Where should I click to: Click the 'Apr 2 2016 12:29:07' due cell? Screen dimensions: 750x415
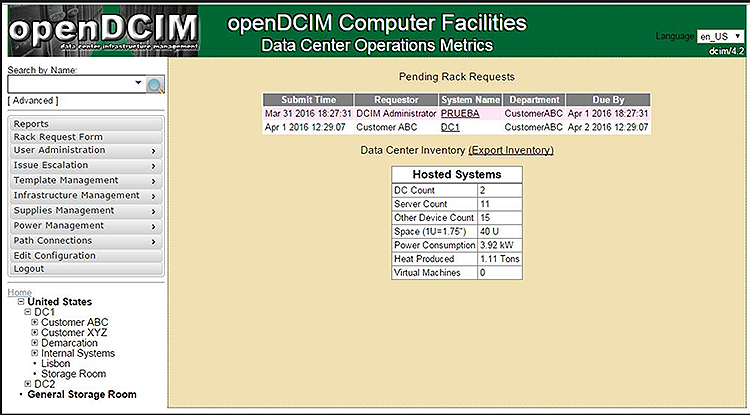608,127
